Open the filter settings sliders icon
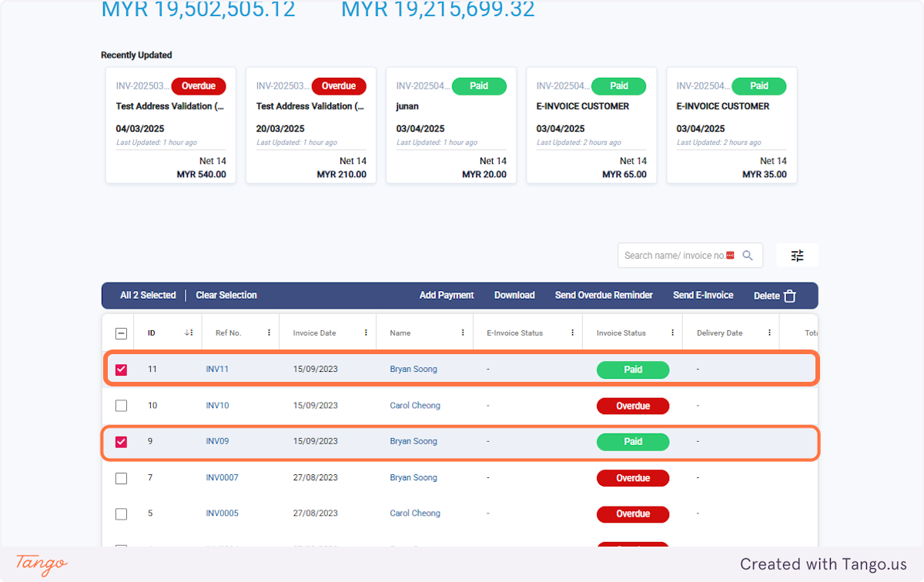This screenshot has width=924, height=582. click(x=797, y=256)
